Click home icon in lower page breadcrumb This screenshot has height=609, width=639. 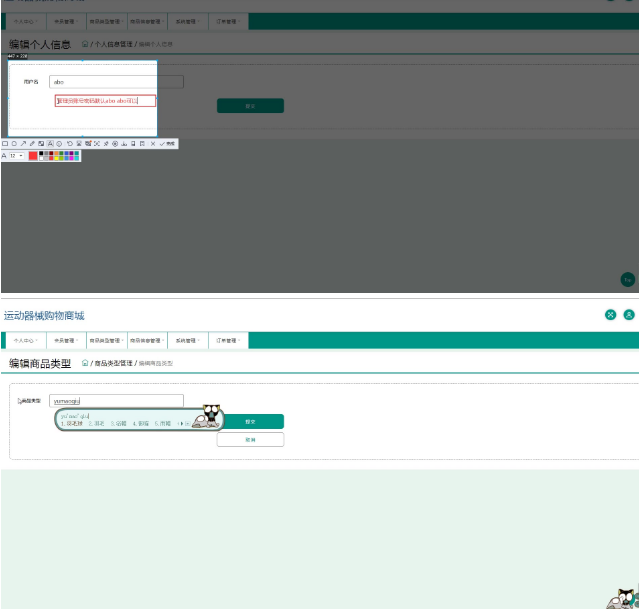click(85, 363)
